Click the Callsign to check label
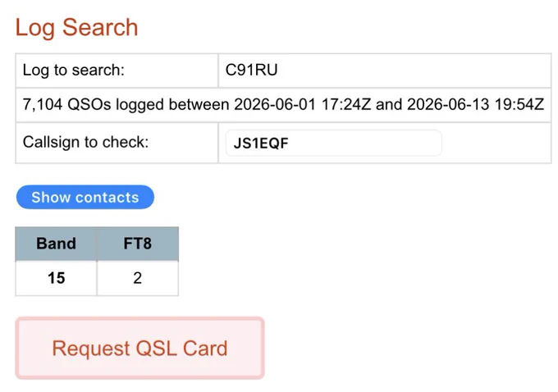This screenshot has width=558, height=392. coord(86,143)
